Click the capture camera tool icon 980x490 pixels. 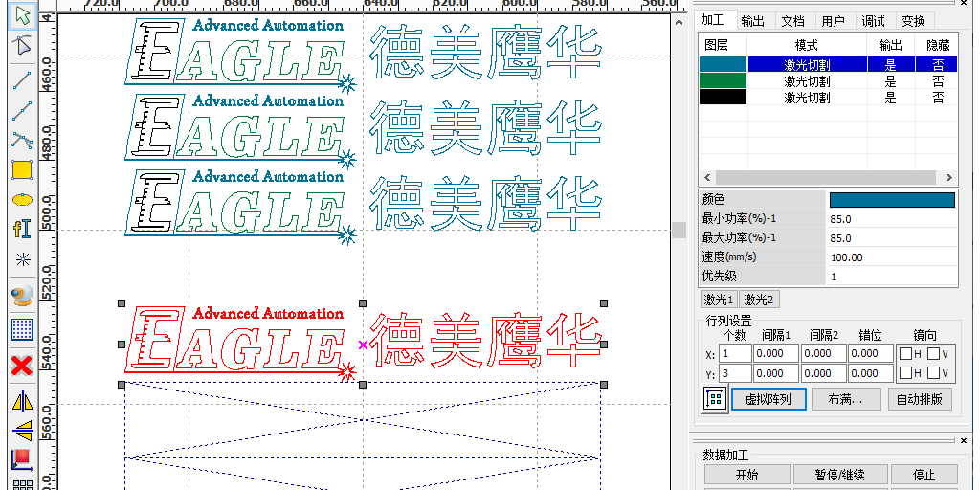point(23,297)
